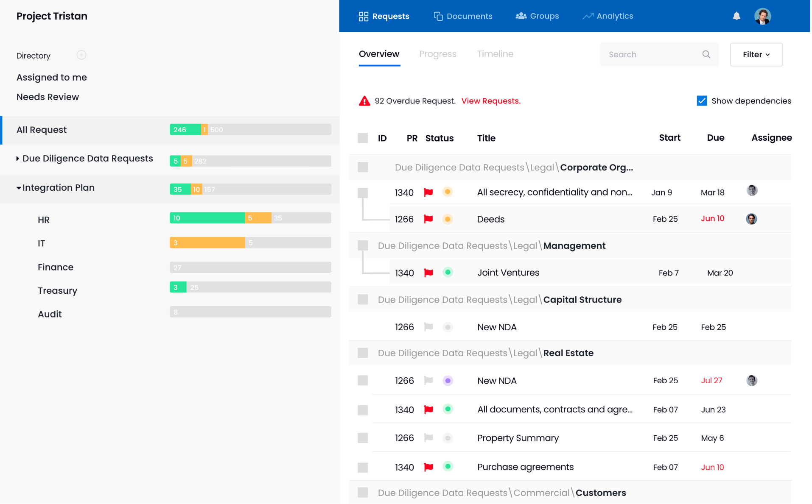Click the red flag on Deeds request
Viewport: 812px width, 504px height.
pos(428,219)
